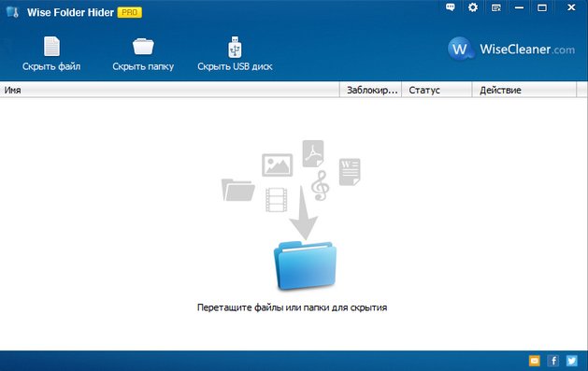Click the Скрыть файл document icon
Screen dimensions: 588x371
pyautogui.click(x=51, y=46)
